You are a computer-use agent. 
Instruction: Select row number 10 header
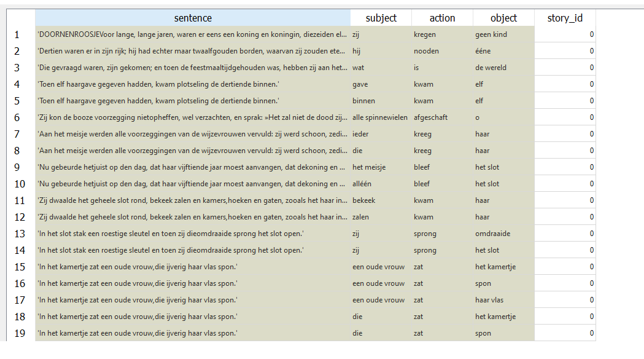[x=20, y=184]
